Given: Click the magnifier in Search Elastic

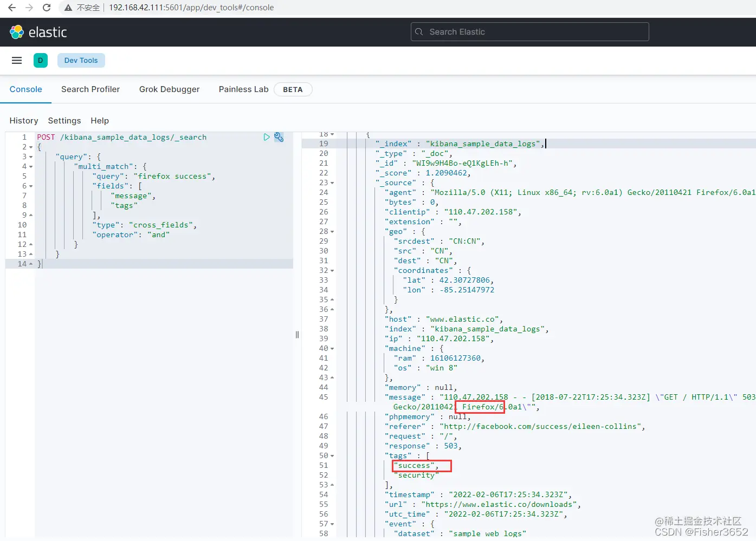Looking at the screenshot, I should click(x=419, y=32).
